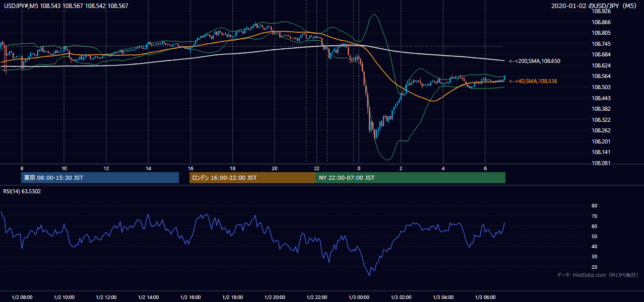Click the hour label 22 under price chart
644x302 pixels.
click(x=316, y=168)
